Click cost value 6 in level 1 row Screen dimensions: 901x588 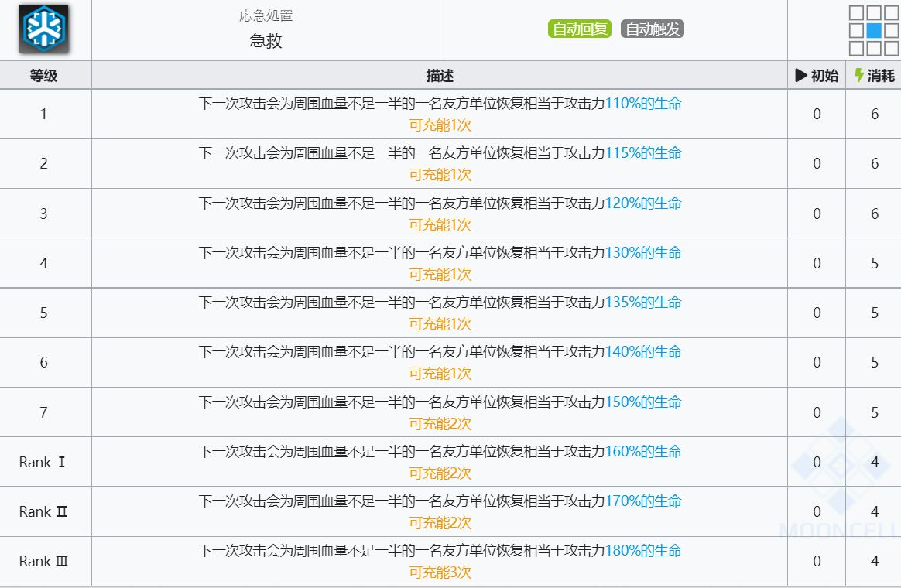point(874,114)
